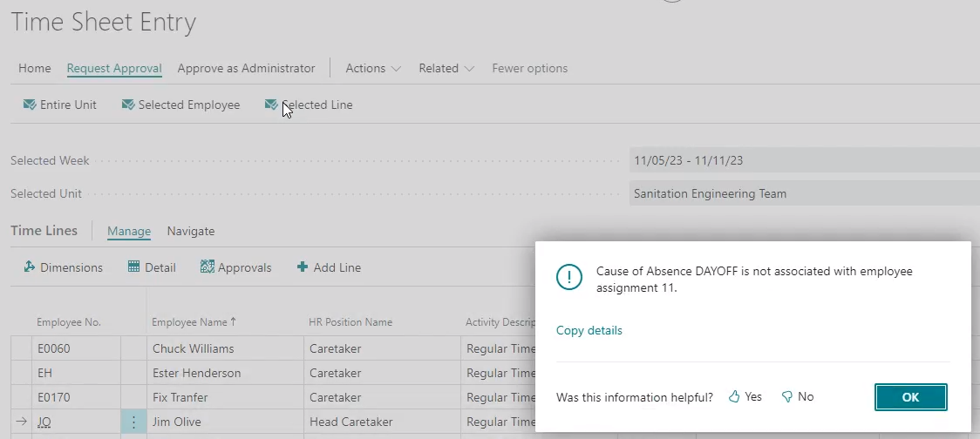980x439 pixels.
Task: Click the Copy details link
Action: [x=589, y=331]
